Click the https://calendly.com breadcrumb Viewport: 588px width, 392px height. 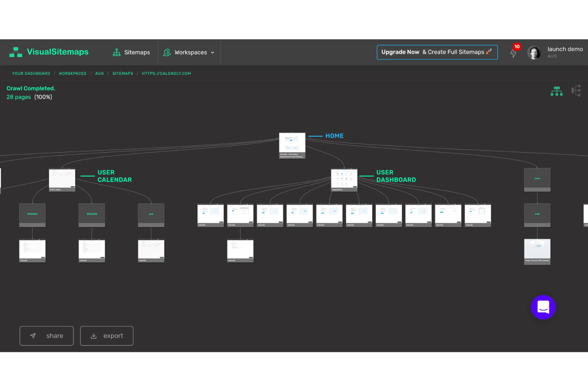(x=166, y=73)
